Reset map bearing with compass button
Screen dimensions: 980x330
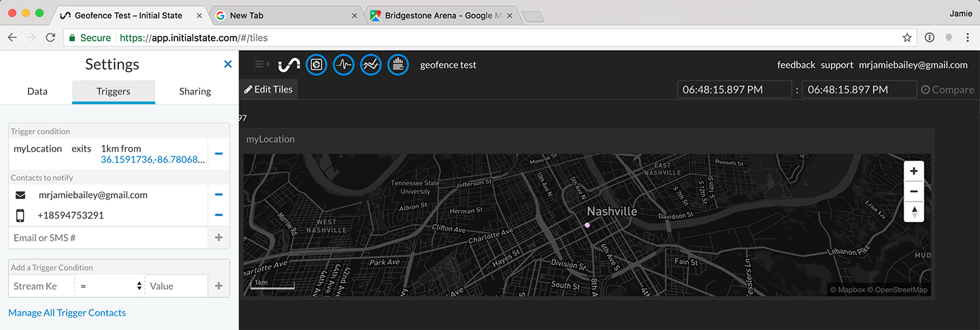tap(914, 212)
